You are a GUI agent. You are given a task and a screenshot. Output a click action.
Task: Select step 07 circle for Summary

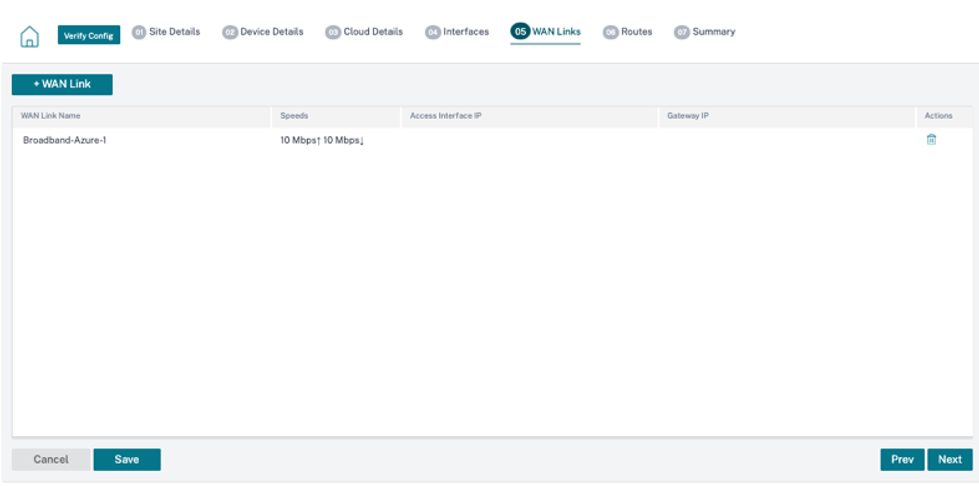[x=682, y=32]
